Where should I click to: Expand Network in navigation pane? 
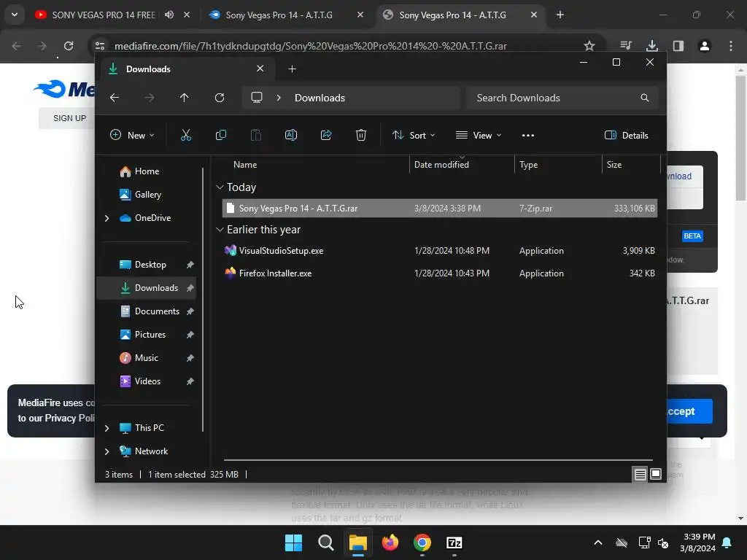107,451
